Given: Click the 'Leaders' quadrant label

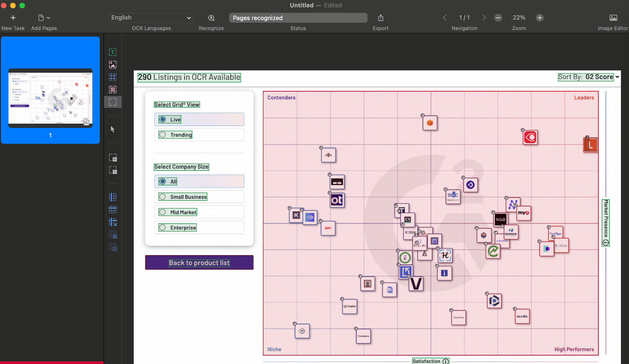Looking at the screenshot, I should click(x=584, y=98).
